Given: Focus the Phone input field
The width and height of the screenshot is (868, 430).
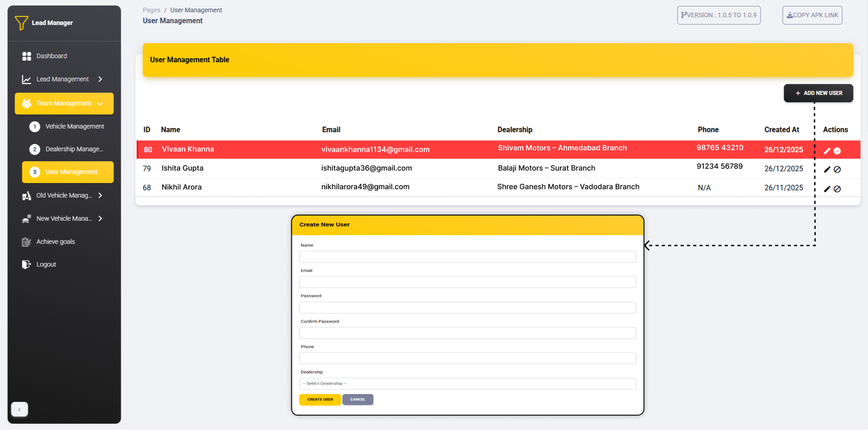Looking at the screenshot, I should click(468, 358).
